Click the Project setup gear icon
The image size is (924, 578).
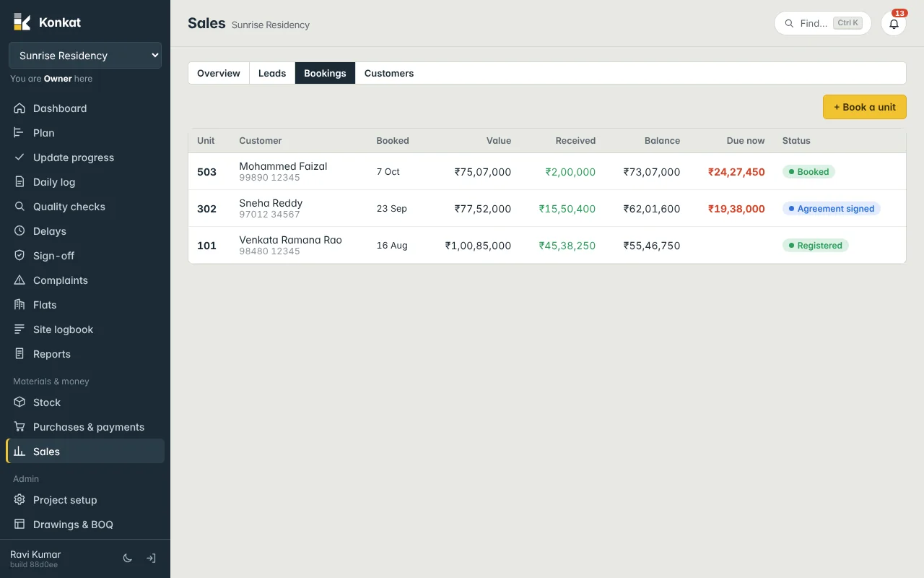[x=19, y=500]
